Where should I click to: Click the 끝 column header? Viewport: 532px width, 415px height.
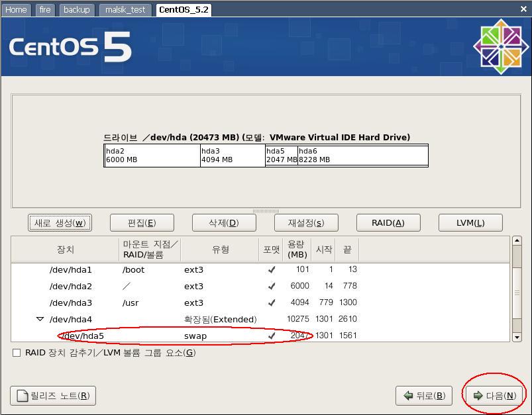[x=346, y=250]
